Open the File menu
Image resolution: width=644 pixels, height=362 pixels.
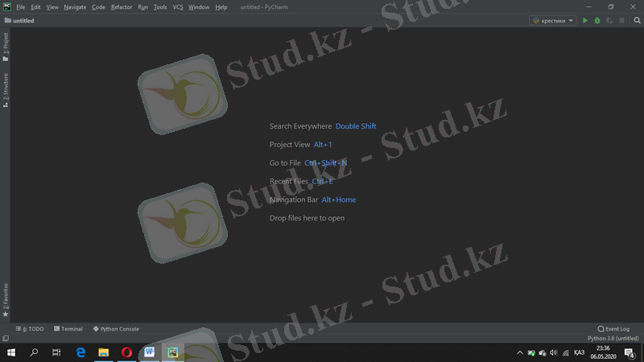(21, 7)
